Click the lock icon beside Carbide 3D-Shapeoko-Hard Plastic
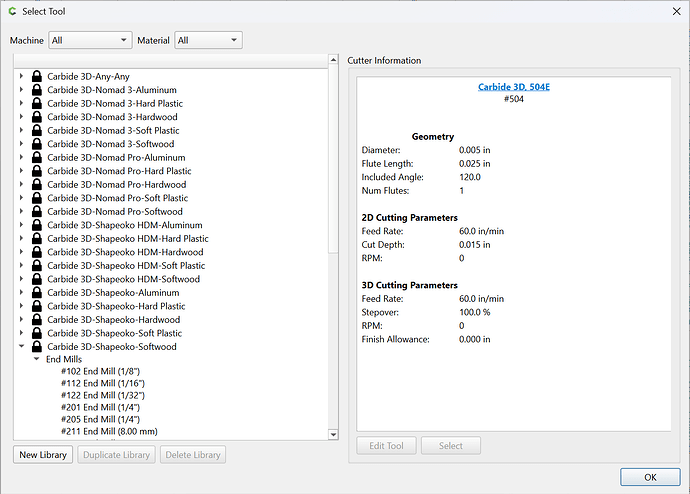The width and height of the screenshot is (690, 494). coord(37,306)
